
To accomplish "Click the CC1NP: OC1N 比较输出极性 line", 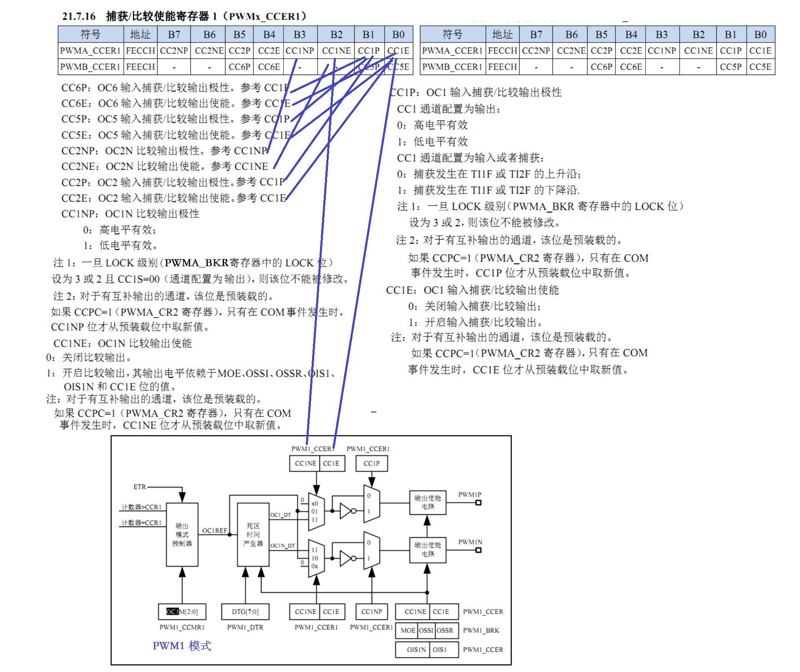I will click(x=130, y=214).
